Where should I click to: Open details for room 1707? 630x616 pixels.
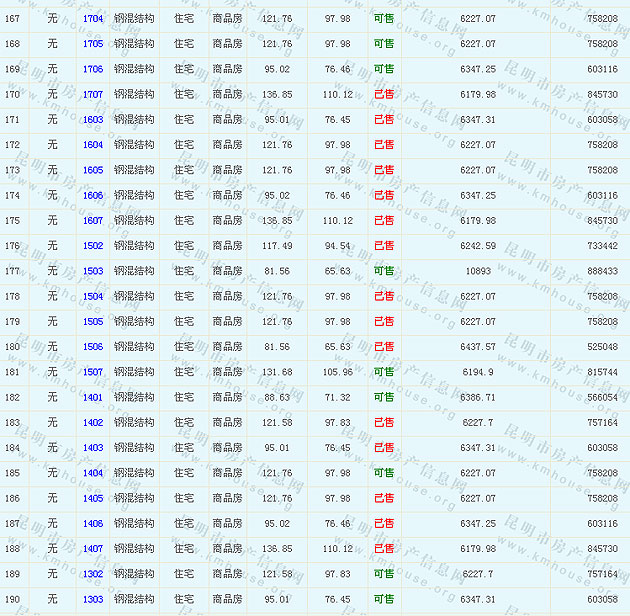tap(93, 95)
